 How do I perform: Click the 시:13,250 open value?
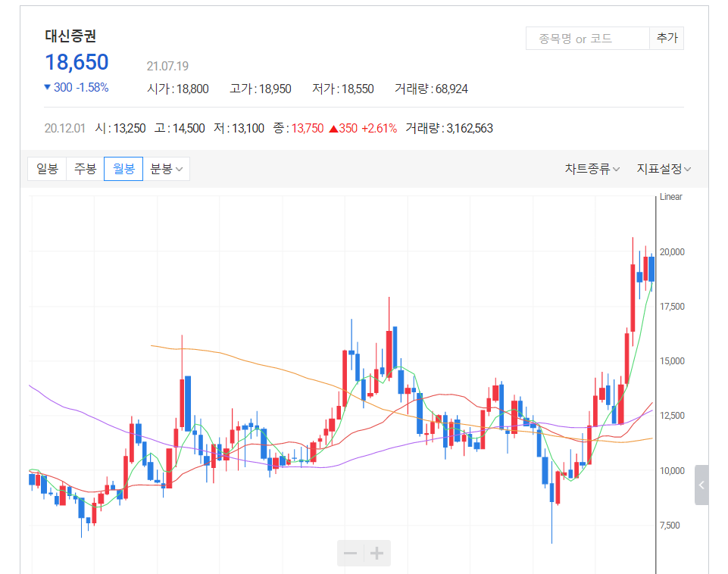(120, 128)
